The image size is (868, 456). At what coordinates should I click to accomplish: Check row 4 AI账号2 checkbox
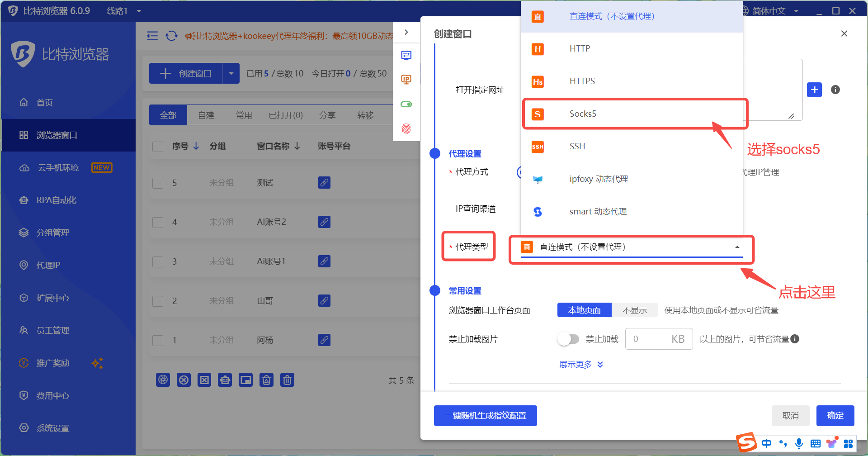158,223
